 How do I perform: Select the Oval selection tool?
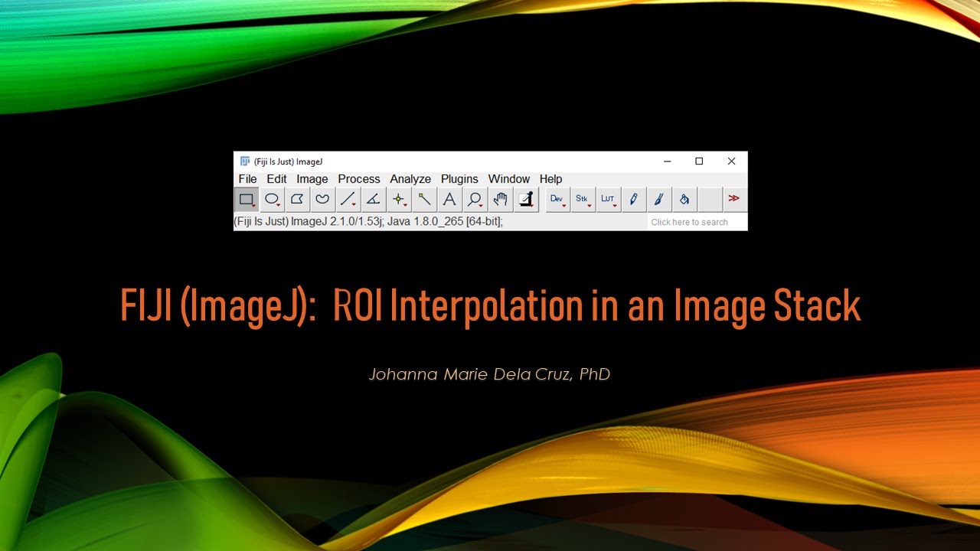(x=272, y=199)
